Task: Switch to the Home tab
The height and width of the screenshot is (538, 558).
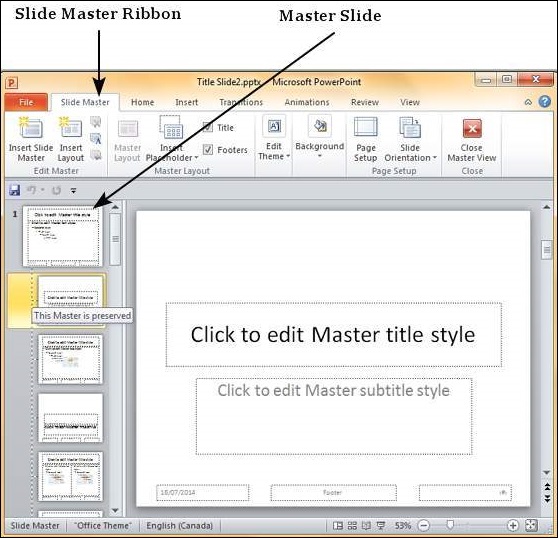Action: (142, 102)
